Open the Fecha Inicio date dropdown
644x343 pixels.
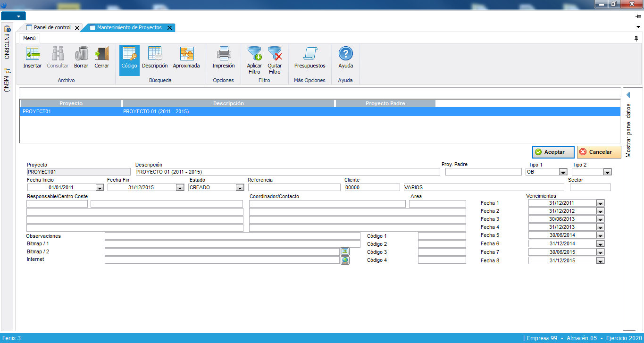[99, 188]
